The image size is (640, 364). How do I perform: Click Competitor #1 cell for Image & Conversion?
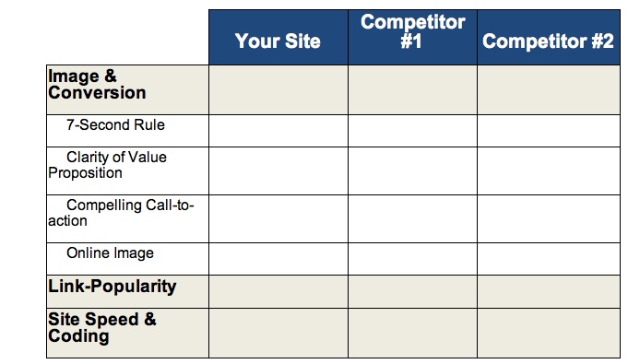pyautogui.click(x=412, y=89)
